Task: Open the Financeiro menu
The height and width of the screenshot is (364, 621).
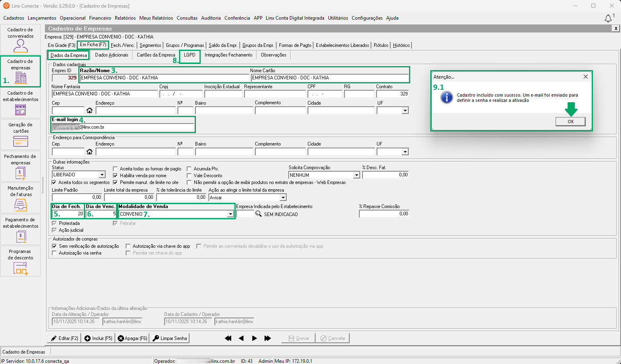Action: pyautogui.click(x=100, y=18)
